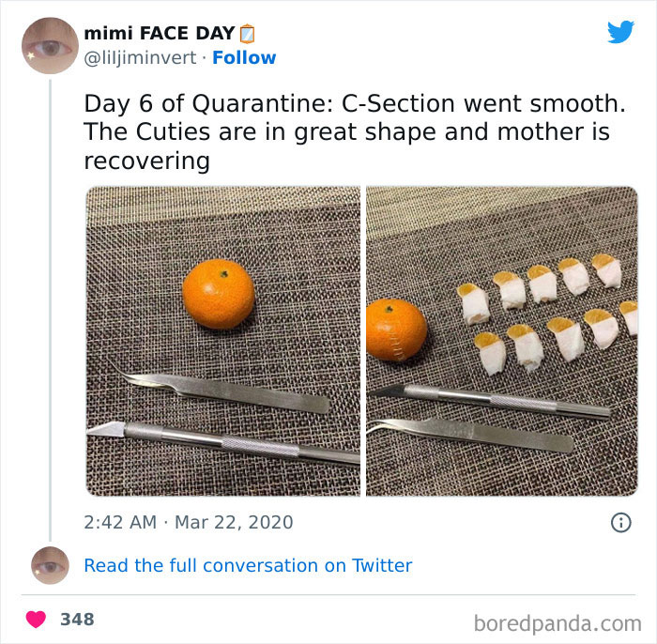Open the @liljiminvert handle
657x644 pixels.
coord(141,57)
